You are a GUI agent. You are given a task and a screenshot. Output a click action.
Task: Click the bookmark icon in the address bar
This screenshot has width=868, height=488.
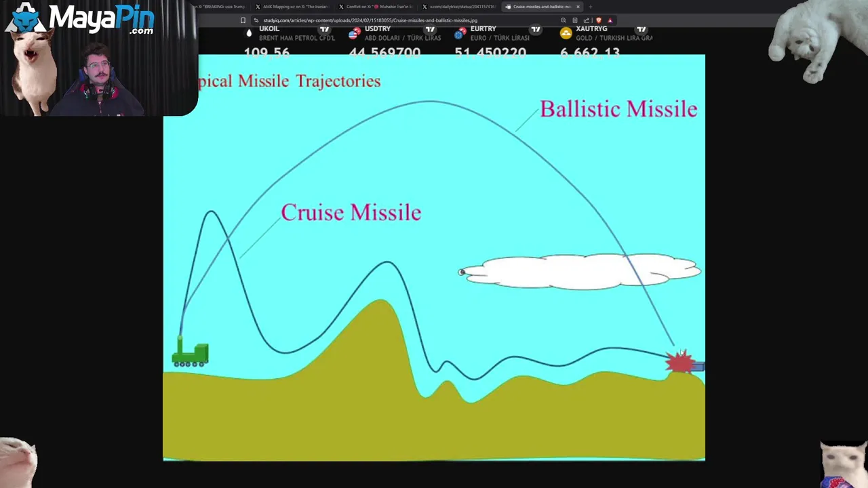tap(243, 20)
